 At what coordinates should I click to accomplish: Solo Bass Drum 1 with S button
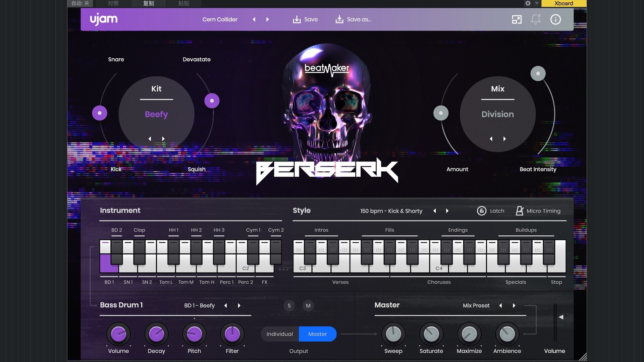point(289,306)
